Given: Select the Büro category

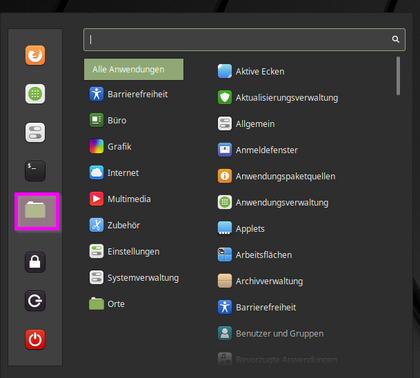Looking at the screenshot, I should click(x=134, y=120).
